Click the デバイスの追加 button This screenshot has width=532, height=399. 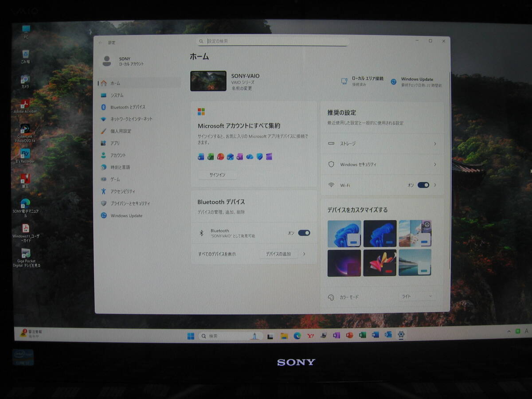(x=278, y=254)
